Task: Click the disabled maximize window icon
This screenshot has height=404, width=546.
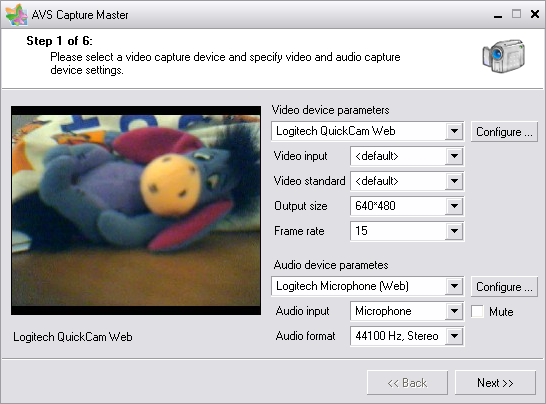Action: (x=516, y=14)
